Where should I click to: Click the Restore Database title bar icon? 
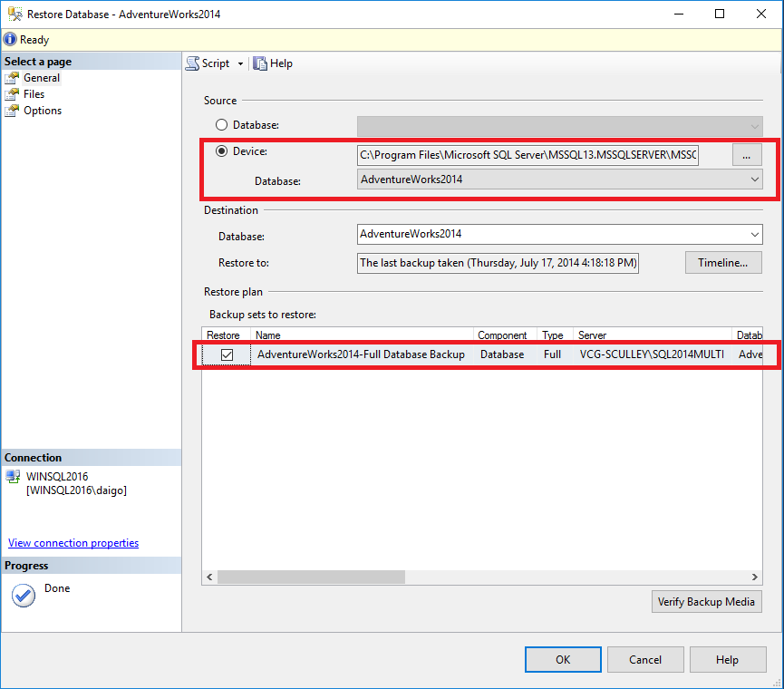coord(15,14)
